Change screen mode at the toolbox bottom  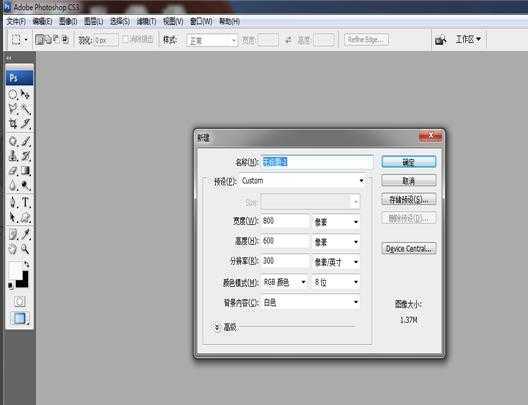[x=20, y=318]
